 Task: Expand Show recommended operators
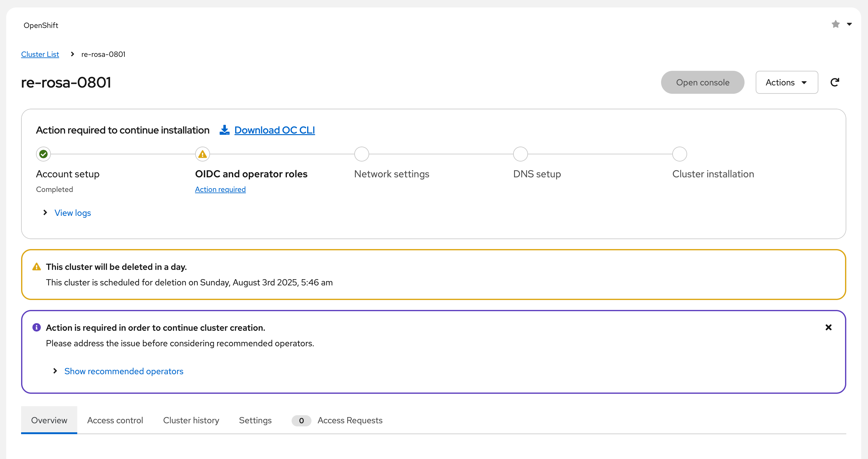(x=124, y=371)
